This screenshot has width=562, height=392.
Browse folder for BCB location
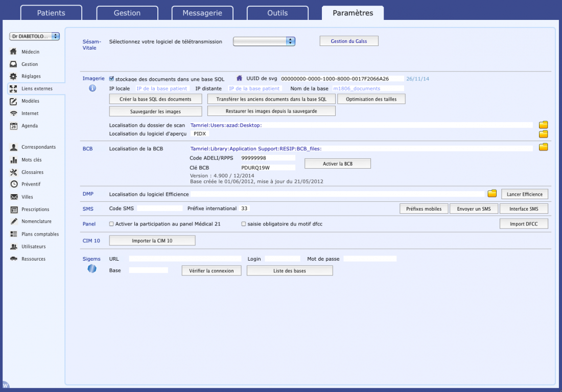click(x=544, y=147)
